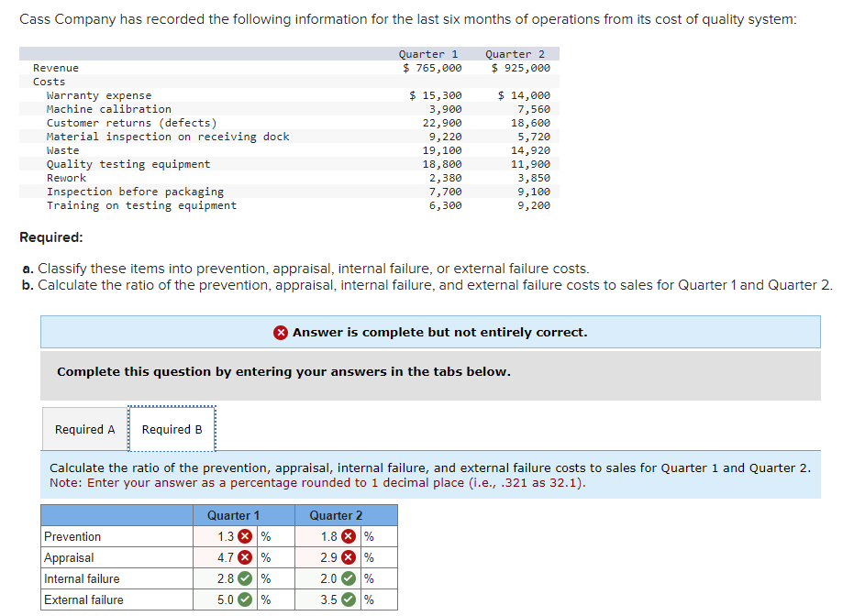Edit Internal failure Quarter 2 value 2.0
The height and width of the screenshot is (616, 854).
[328, 578]
